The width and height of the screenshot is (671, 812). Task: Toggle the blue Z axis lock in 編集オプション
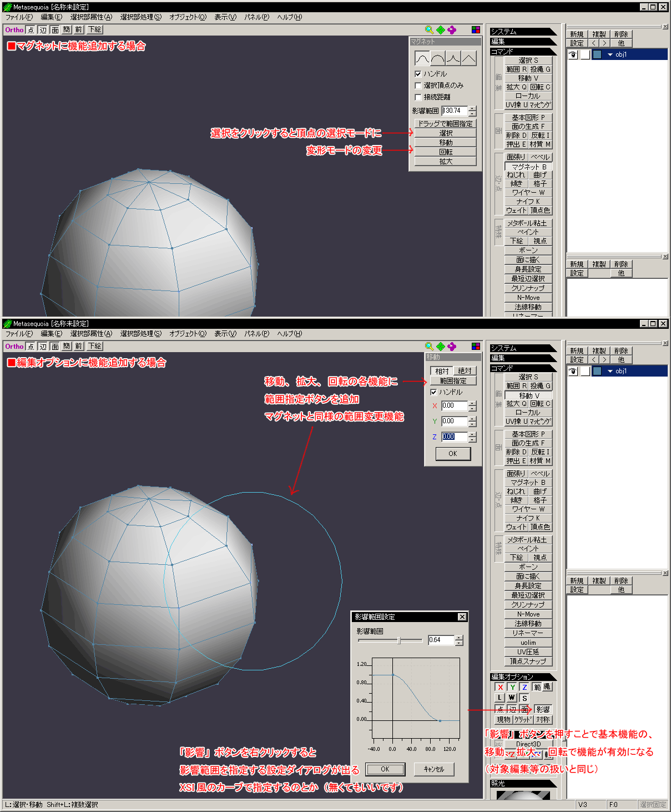click(524, 687)
